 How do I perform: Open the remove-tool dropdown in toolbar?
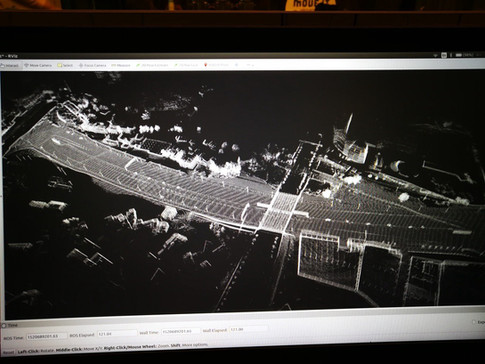coord(249,65)
